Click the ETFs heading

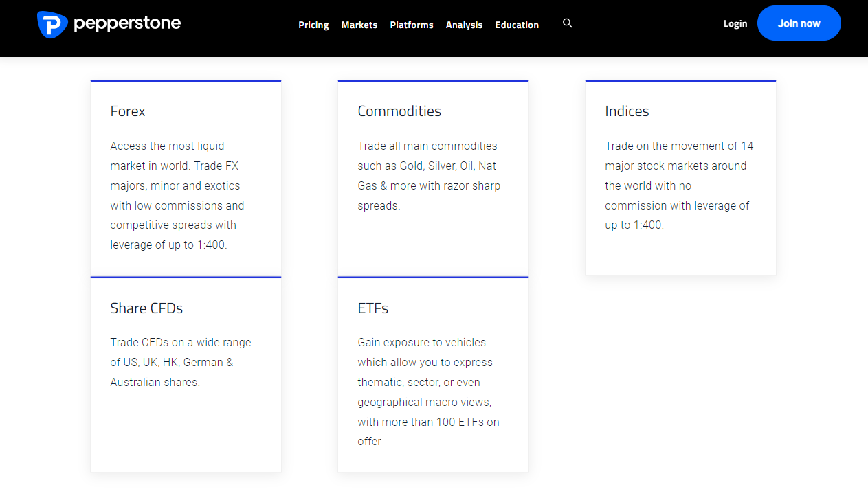point(372,308)
